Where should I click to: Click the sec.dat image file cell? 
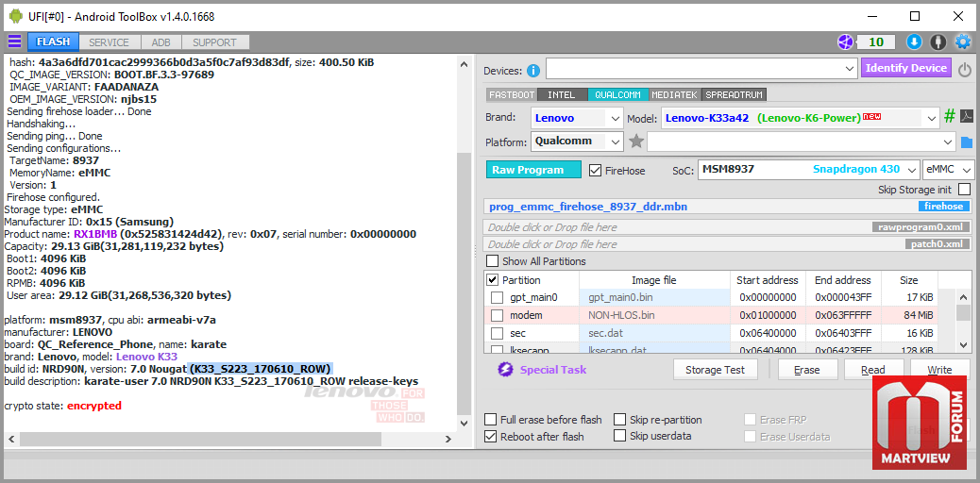[654, 333]
